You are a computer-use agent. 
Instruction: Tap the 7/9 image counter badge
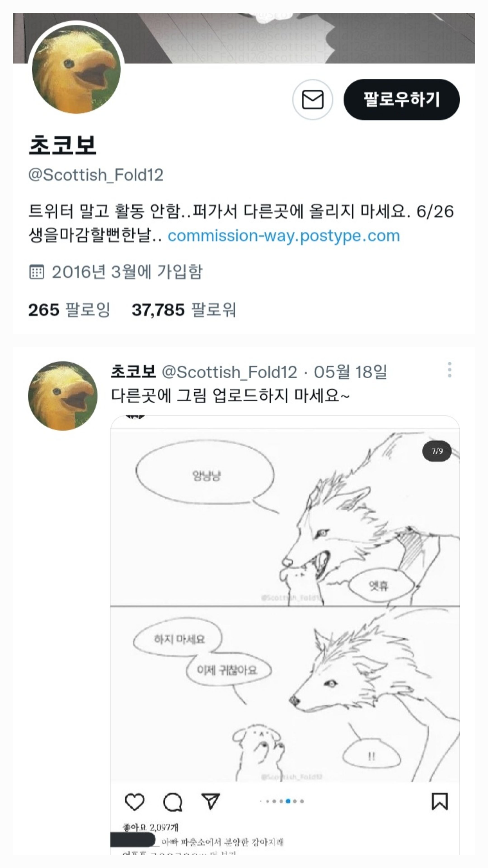(x=437, y=451)
